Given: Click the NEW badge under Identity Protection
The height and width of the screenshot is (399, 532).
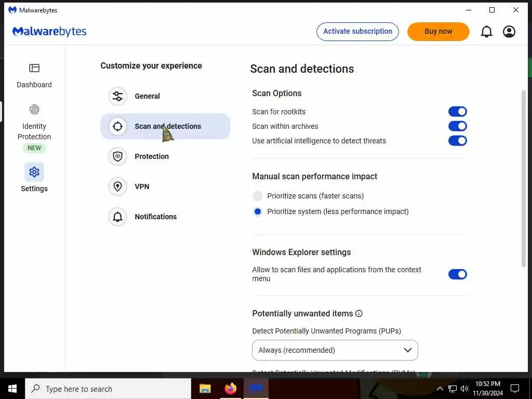Looking at the screenshot, I should pos(34,148).
